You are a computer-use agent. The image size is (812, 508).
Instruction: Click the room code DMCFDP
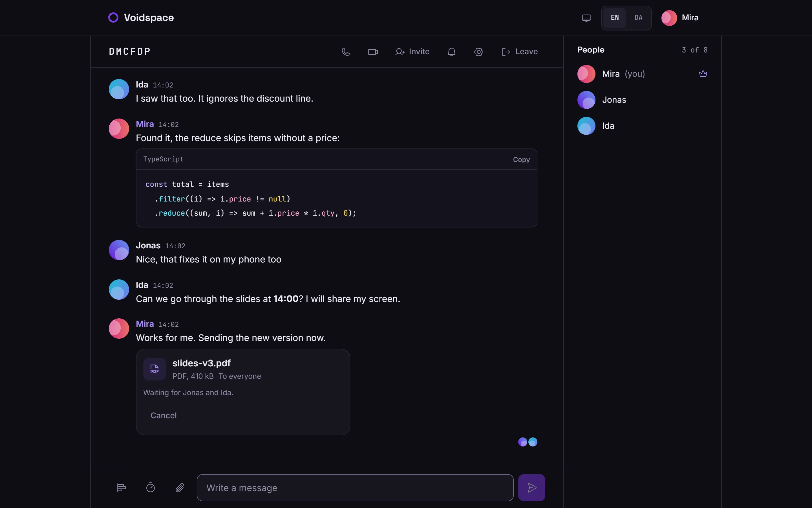[129, 51]
